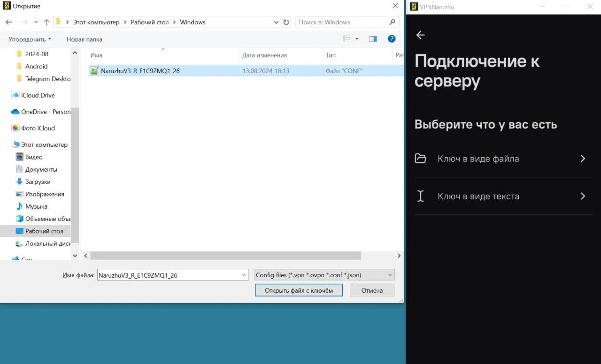Choose Ключ в виде файла option
Image resolution: width=601 pixels, height=364 pixels.
(504, 159)
